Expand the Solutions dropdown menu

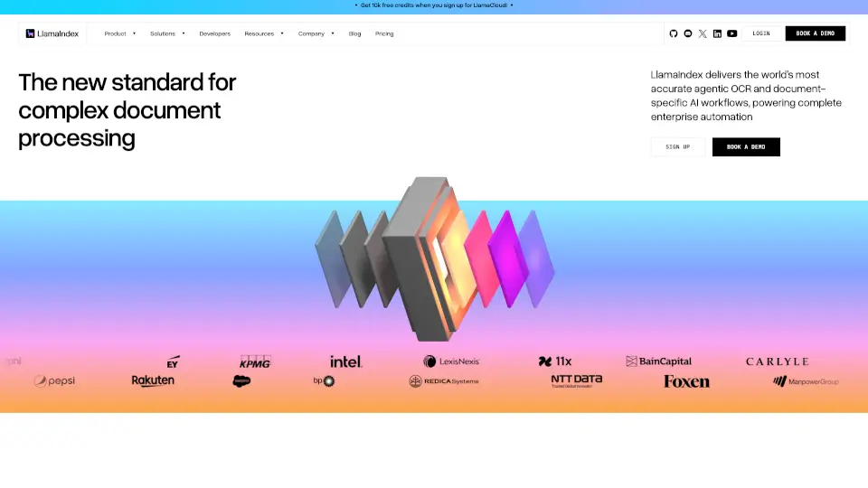coord(167,33)
